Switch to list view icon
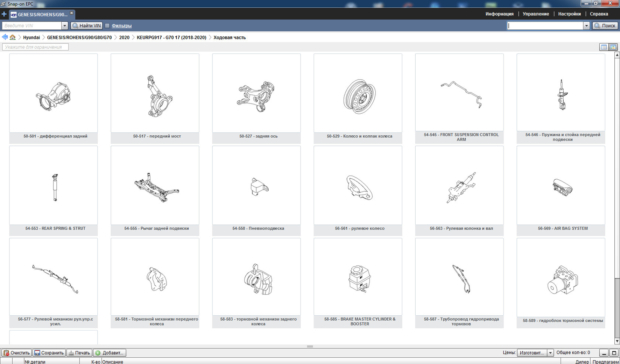620x364 pixels. (604, 47)
